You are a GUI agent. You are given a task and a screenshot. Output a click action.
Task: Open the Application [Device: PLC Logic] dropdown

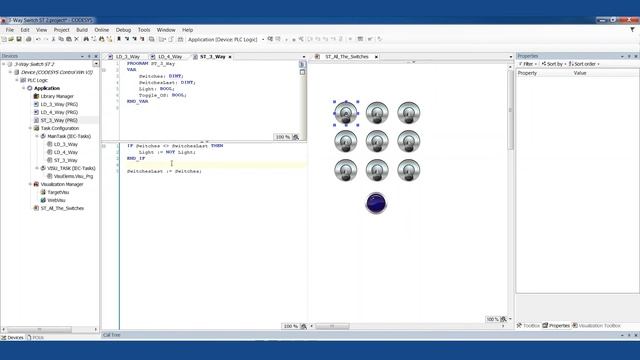[x=263, y=40]
